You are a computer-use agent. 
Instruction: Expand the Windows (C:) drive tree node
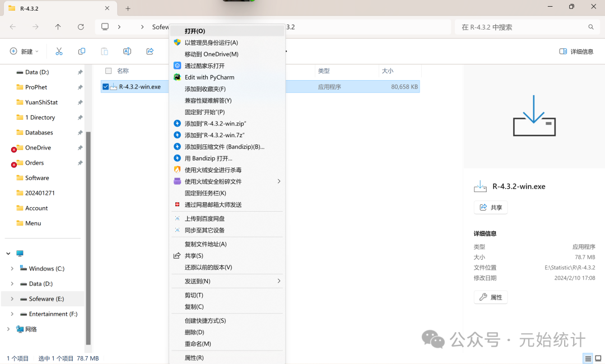click(x=12, y=269)
